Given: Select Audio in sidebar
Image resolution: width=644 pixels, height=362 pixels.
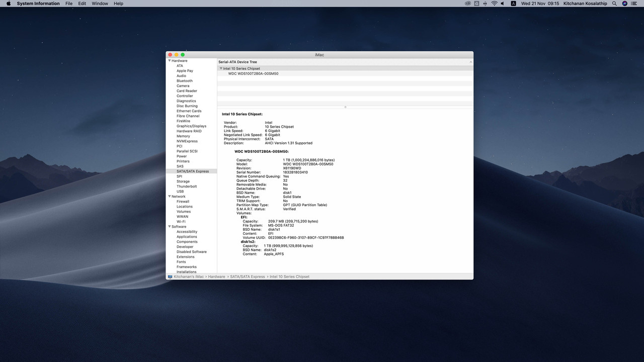Looking at the screenshot, I should (x=181, y=76).
